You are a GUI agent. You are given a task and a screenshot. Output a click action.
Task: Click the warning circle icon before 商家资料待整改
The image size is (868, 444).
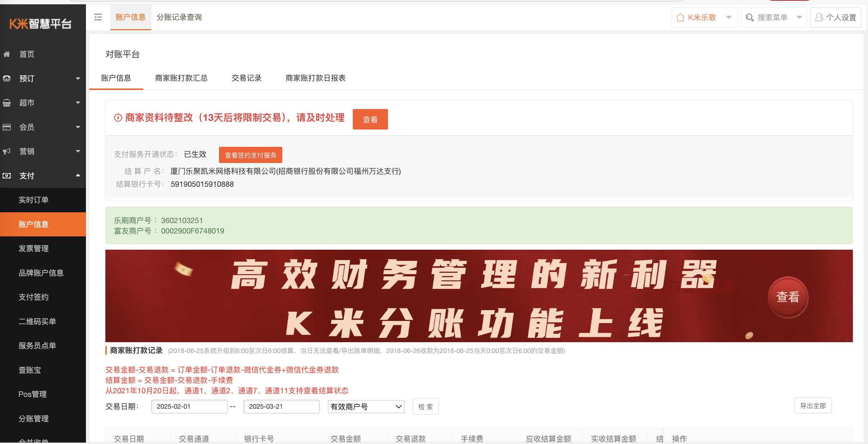118,118
